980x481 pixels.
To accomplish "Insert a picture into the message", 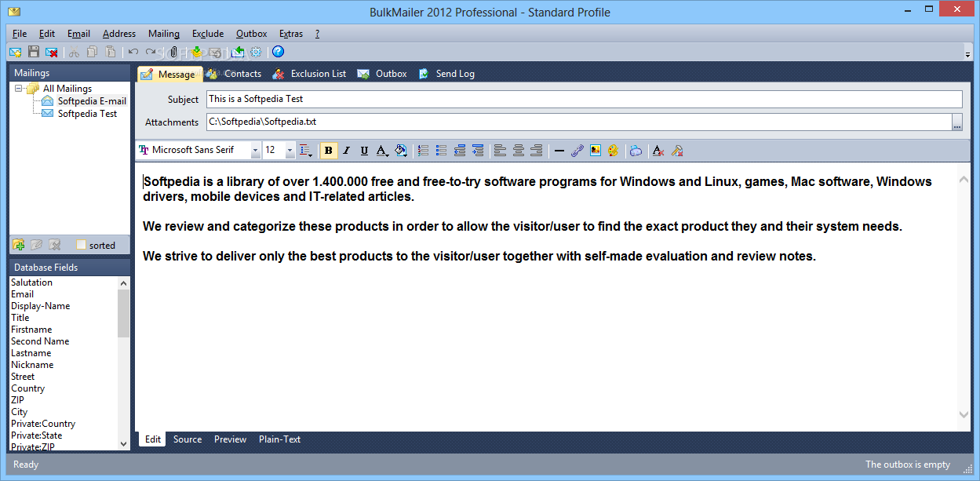I will click(x=596, y=151).
